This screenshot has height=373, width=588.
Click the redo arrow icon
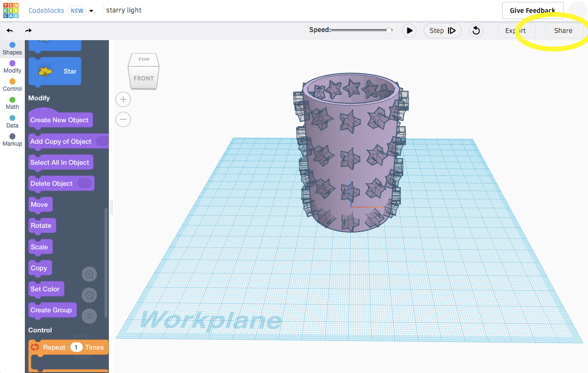tap(28, 30)
